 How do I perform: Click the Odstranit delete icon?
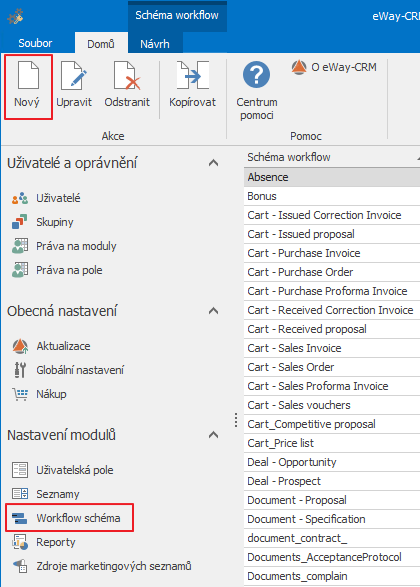(127, 75)
